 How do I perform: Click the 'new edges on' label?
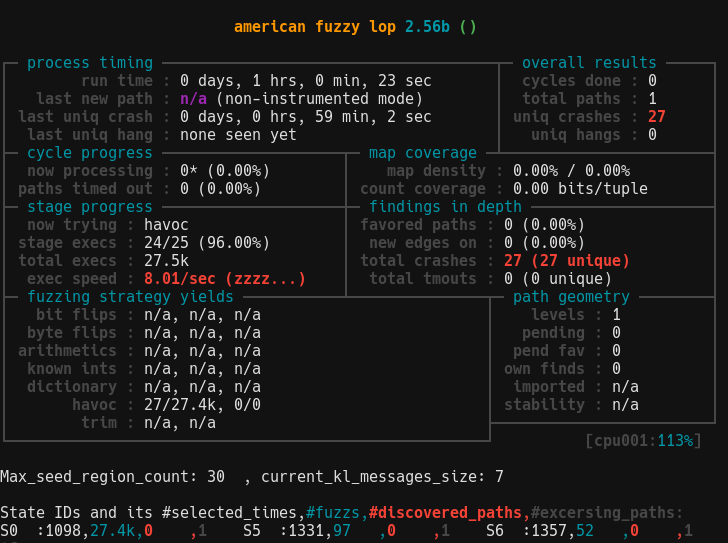tap(422, 243)
